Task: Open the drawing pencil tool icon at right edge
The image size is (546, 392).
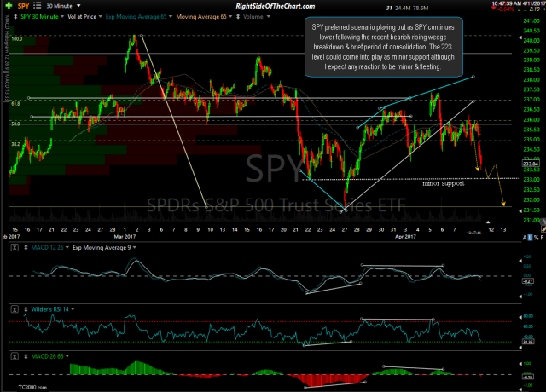Action: tap(543, 228)
